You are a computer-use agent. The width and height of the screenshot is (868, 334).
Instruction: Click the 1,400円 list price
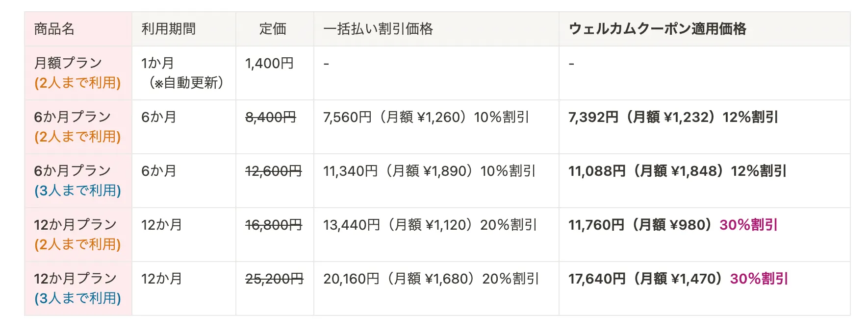[269, 63]
